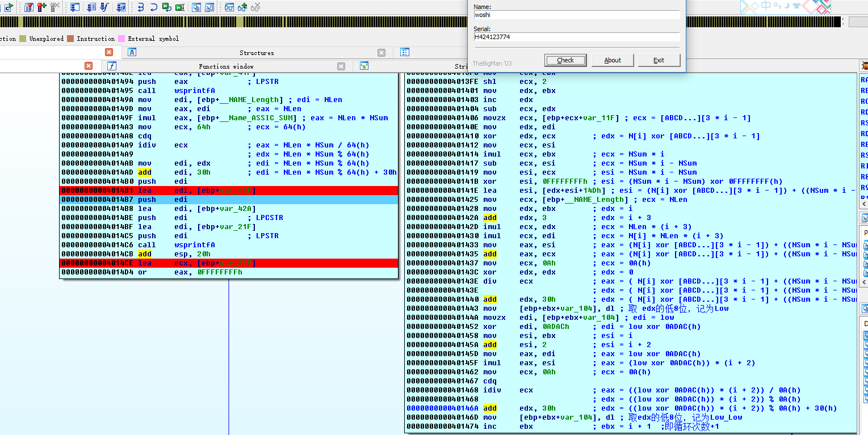Click the add breakpoint icon with green plus

pyautogui.click(x=42, y=7)
